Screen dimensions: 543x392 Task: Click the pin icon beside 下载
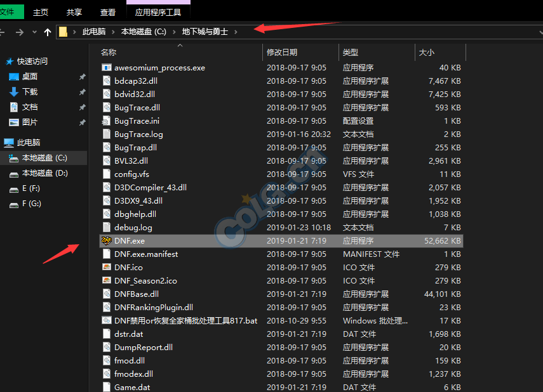(x=82, y=92)
